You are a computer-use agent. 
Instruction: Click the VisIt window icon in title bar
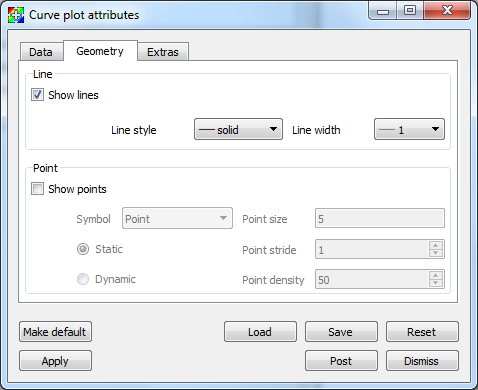click(x=16, y=15)
